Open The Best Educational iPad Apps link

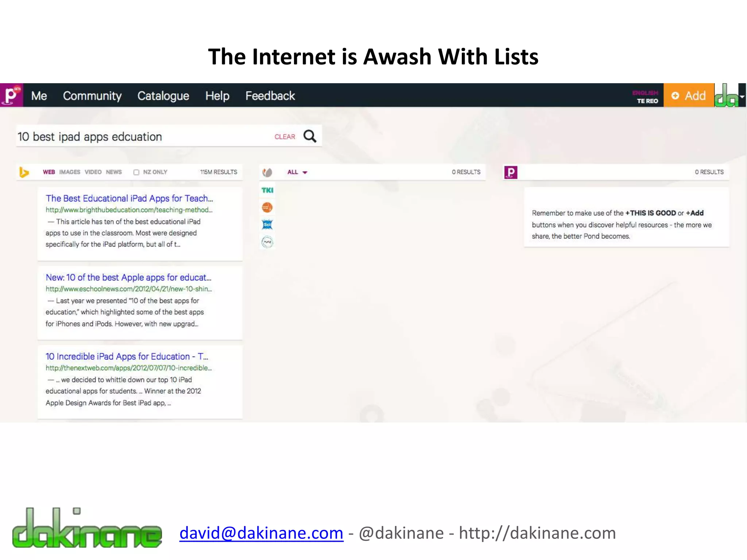129,198
